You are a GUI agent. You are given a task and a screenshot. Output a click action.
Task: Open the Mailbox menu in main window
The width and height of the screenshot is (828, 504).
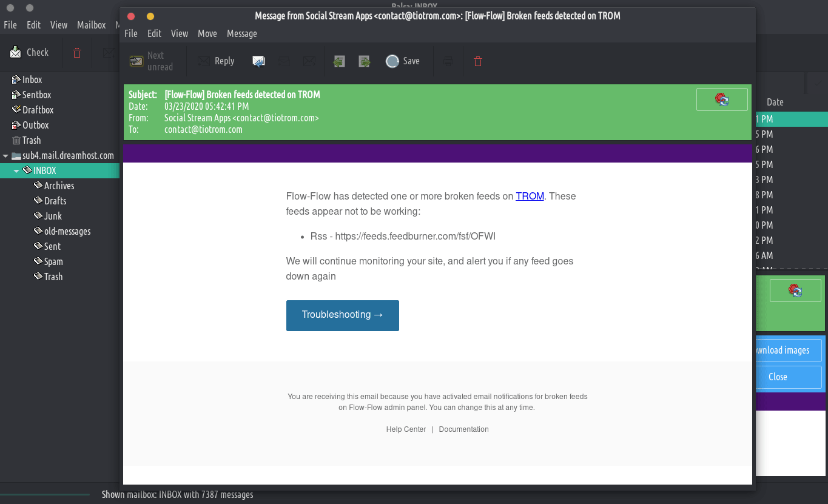(91, 25)
